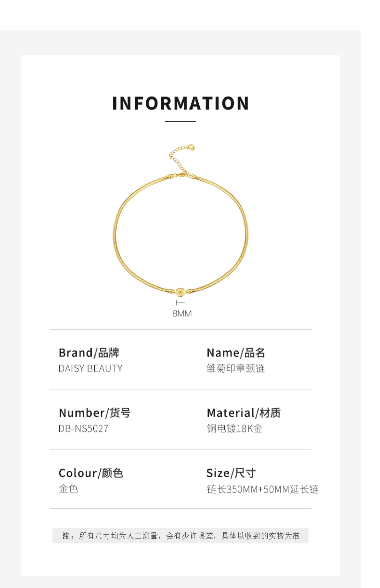Select the 铜电镀18K金 material text

235,428
